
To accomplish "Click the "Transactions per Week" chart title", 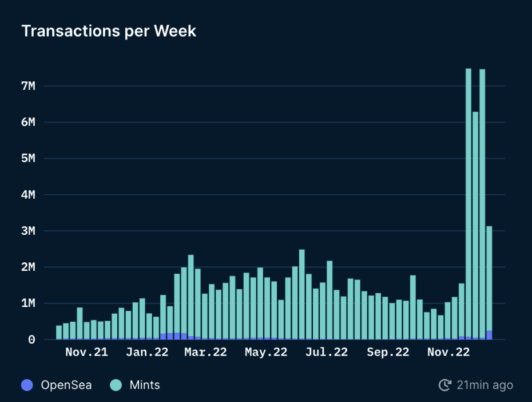I will tap(109, 31).
